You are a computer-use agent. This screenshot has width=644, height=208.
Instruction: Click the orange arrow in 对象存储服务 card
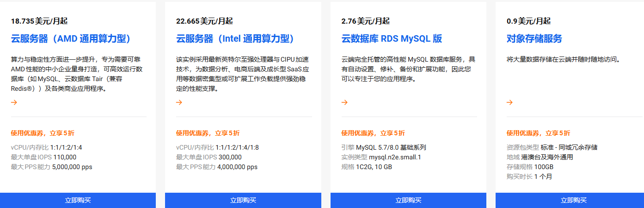(x=509, y=102)
